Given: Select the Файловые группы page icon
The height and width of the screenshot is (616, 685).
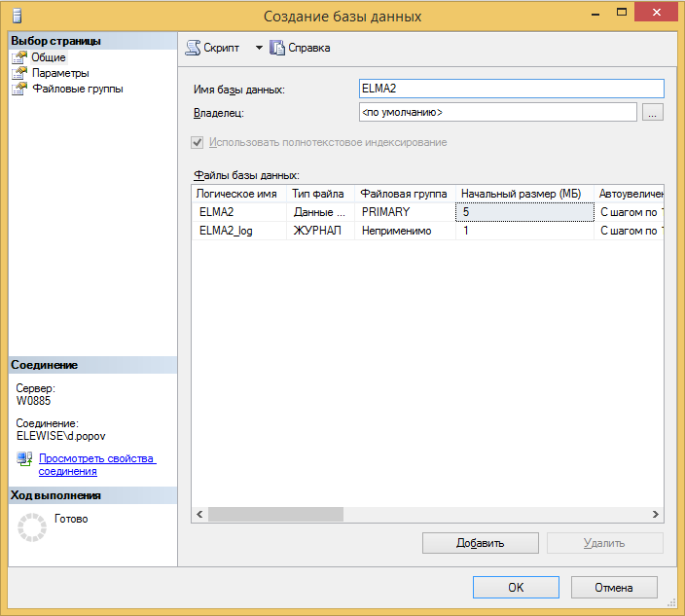Looking at the screenshot, I should [x=18, y=89].
